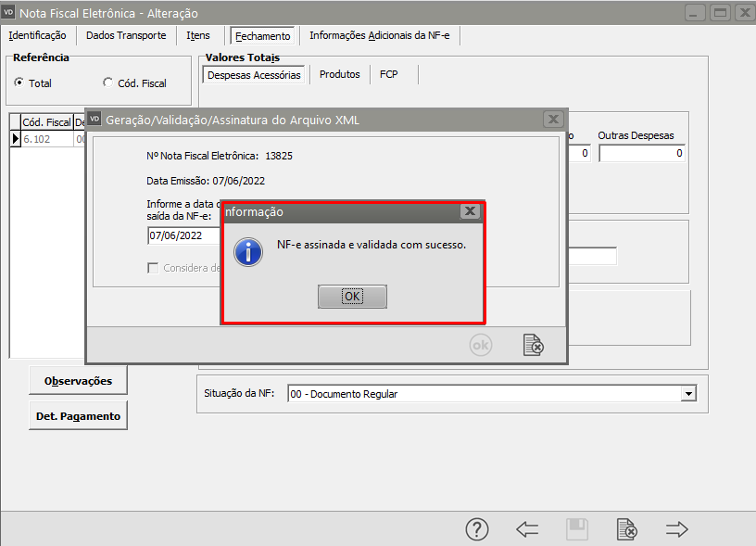Click cancel document icon in bottom toolbar
Viewport: 756px width, 546px height.
point(627,529)
